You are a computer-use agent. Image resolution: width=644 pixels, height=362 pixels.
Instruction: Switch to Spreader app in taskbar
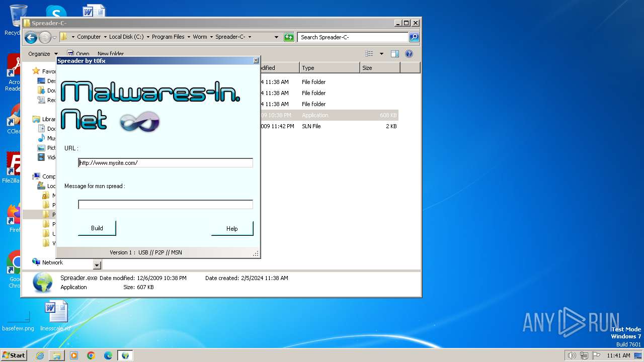click(x=125, y=355)
